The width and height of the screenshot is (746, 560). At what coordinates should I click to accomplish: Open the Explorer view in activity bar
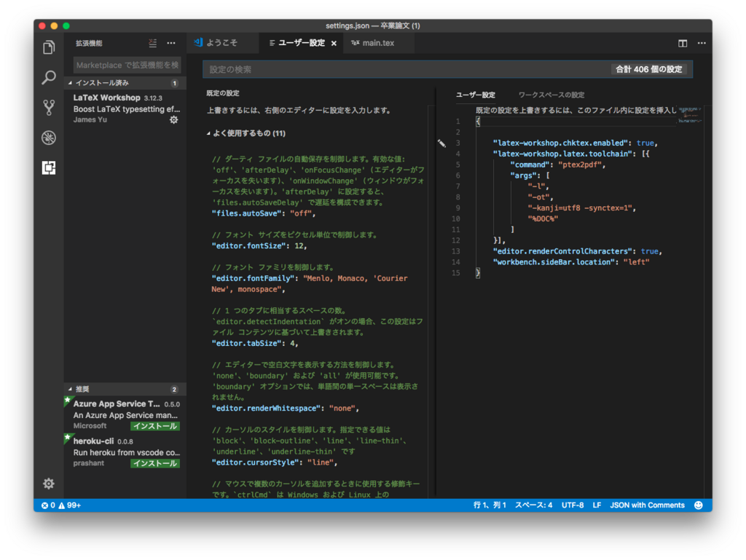coord(49,47)
